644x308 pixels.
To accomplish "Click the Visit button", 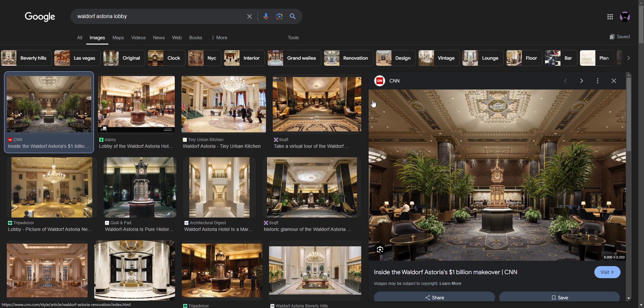I will click(607, 272).
